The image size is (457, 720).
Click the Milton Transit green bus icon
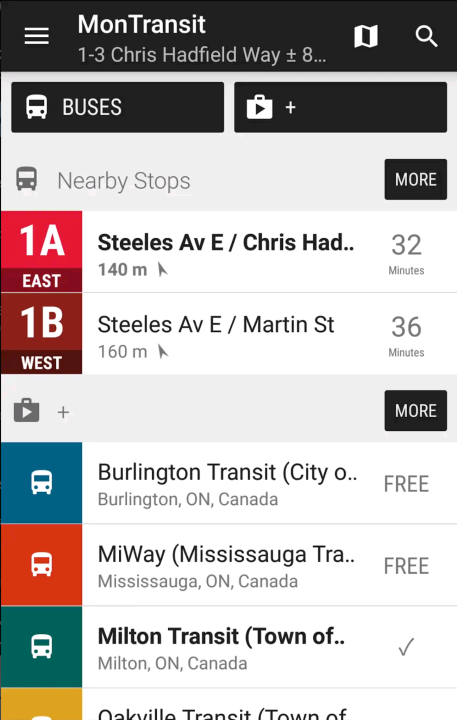41,647
